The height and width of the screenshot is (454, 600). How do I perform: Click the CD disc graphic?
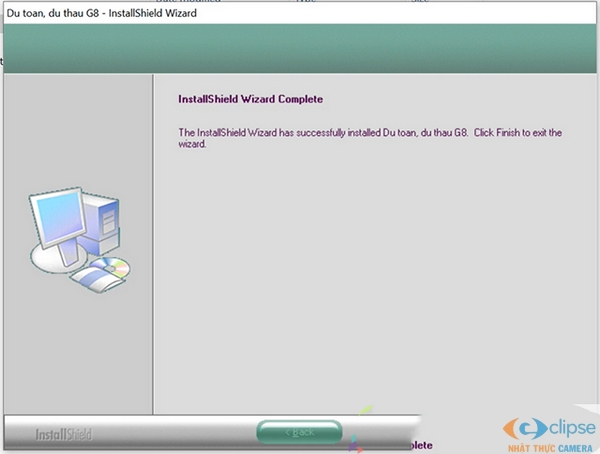116,266
